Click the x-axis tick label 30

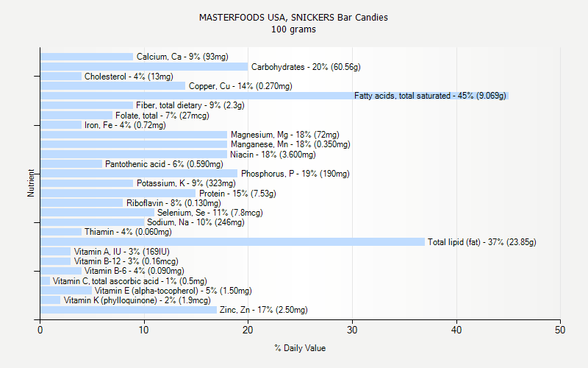pyautogui.click(x=352, y=330)
